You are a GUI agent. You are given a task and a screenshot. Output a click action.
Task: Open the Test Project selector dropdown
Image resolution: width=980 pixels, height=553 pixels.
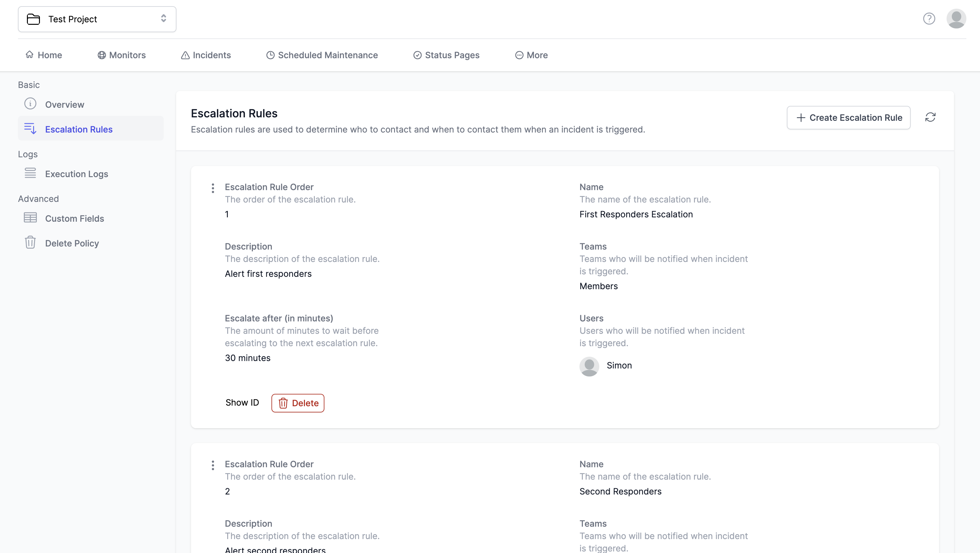tap(97, 19)
